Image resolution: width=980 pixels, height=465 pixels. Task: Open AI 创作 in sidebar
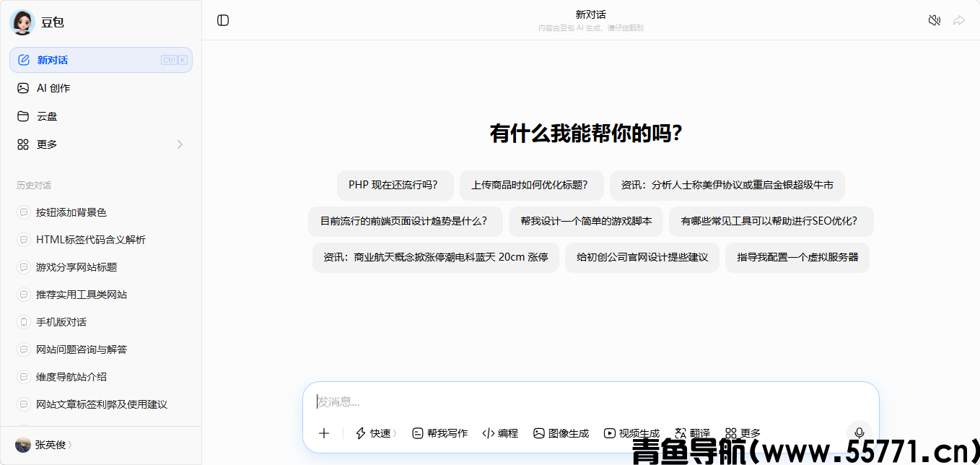click(101, 88)
